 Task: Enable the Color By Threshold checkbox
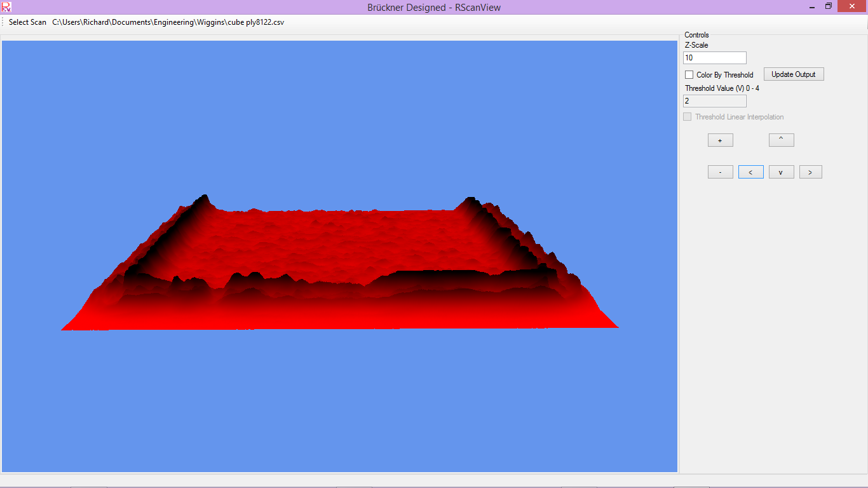tap(689, 75)
